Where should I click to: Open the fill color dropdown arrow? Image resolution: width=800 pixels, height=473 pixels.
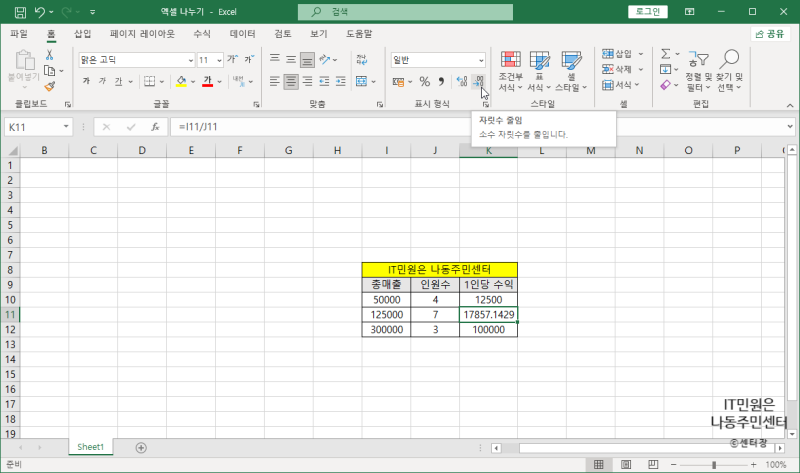point(193,82)
